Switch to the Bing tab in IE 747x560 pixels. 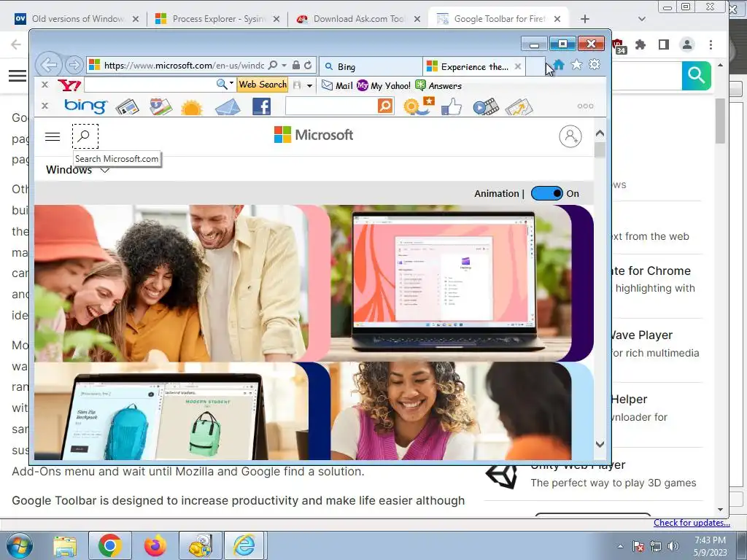click(x=371, y=66)
